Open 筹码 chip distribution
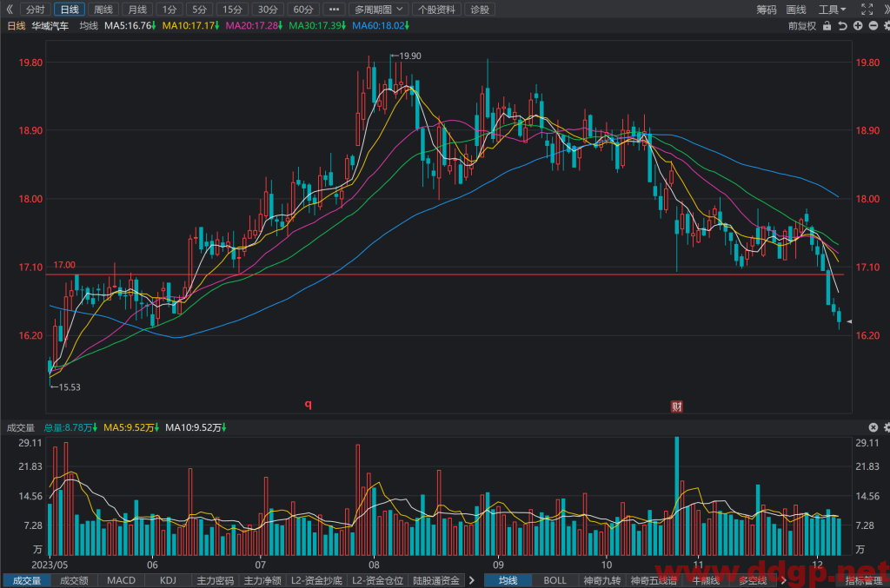 pyautogui.click(x=767, y=10)
